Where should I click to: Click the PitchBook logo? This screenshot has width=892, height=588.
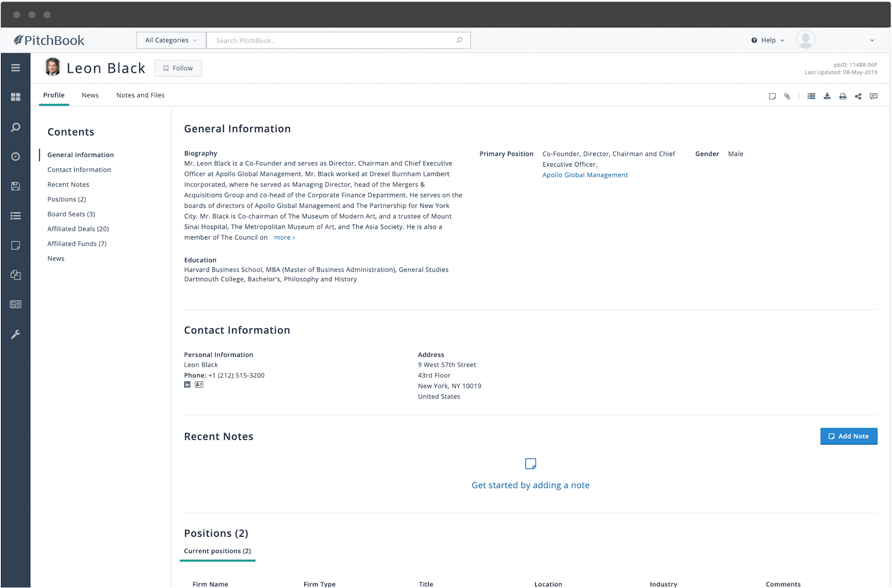49,40
